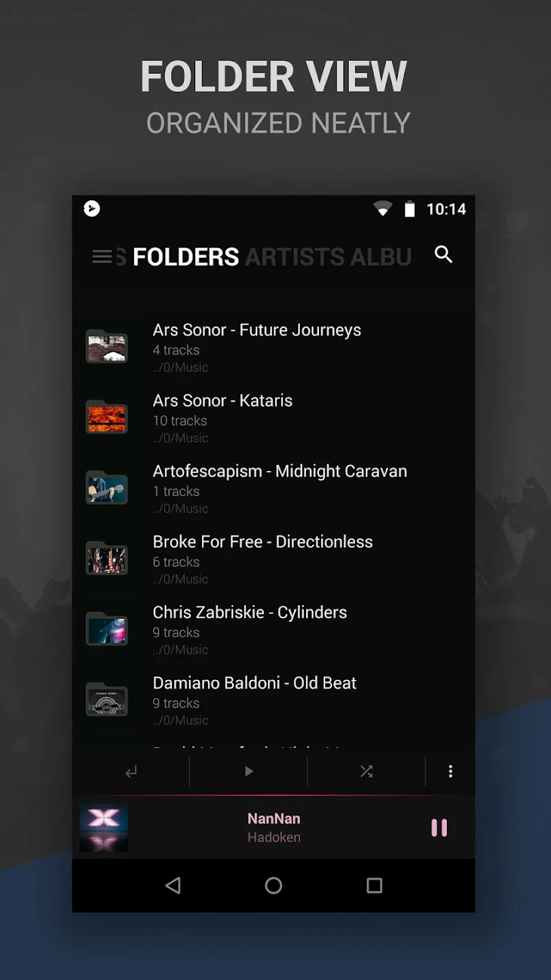This screenshot has height=980, width=551.
Task: Go up a folder with return arrow
Action: coord(131,771)
